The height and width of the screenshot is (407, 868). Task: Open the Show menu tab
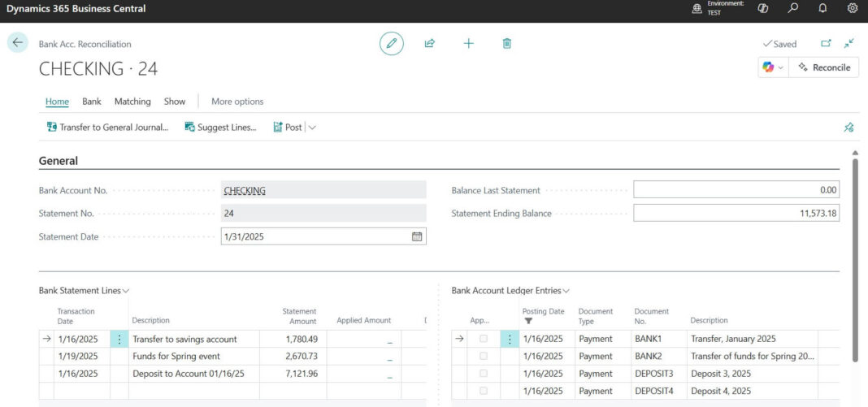click(175, 102)
